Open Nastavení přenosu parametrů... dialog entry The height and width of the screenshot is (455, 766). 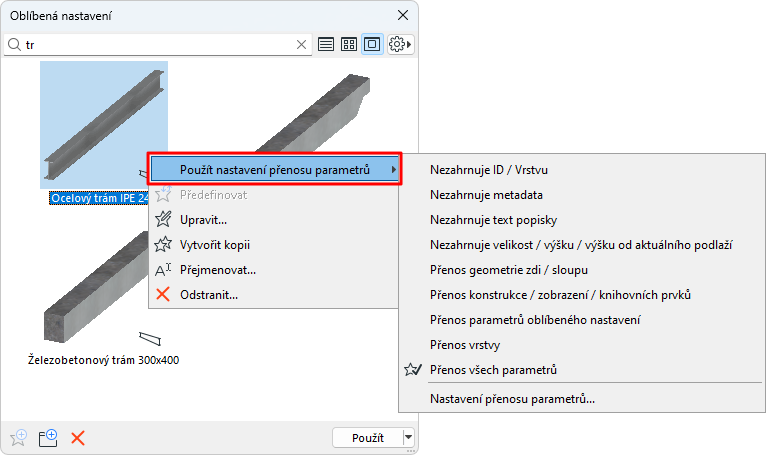pos(512,399)
